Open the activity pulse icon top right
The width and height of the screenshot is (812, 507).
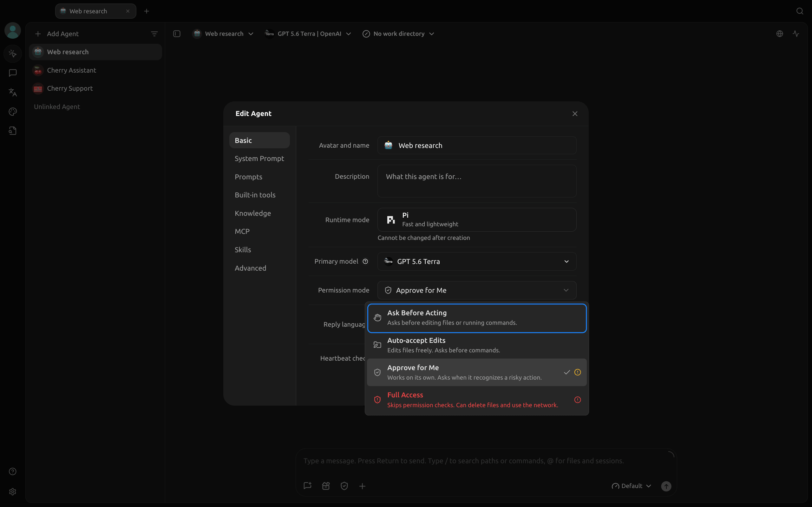[x=796, y=34]
